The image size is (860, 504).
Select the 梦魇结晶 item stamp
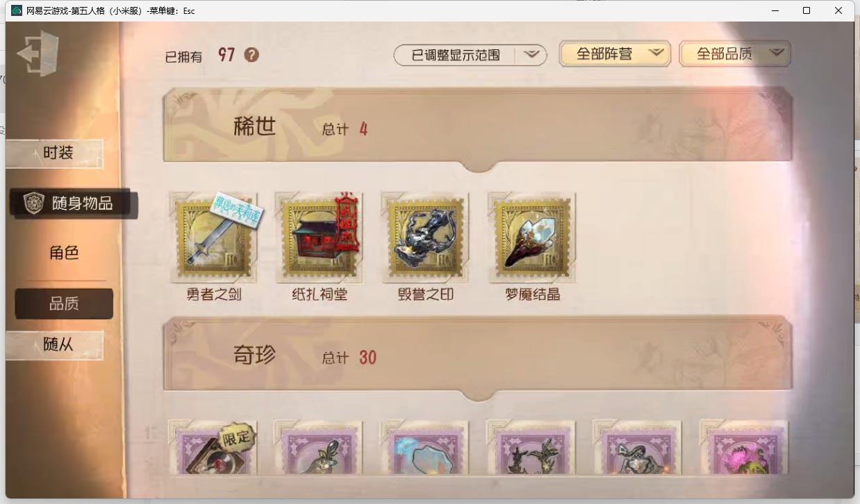[x=531, y=236]
